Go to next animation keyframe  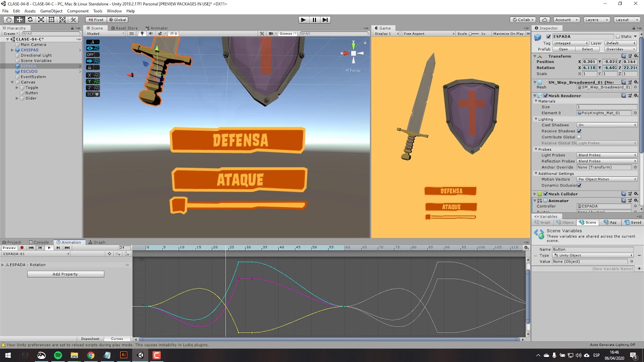tap(58, 247)
